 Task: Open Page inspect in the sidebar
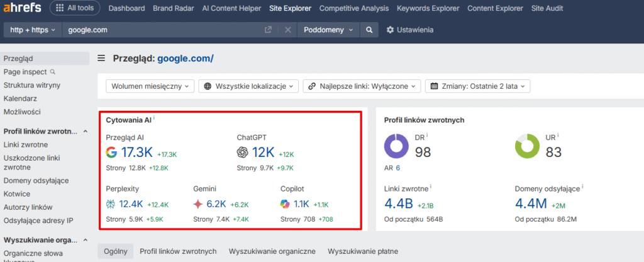click(29, 72)
